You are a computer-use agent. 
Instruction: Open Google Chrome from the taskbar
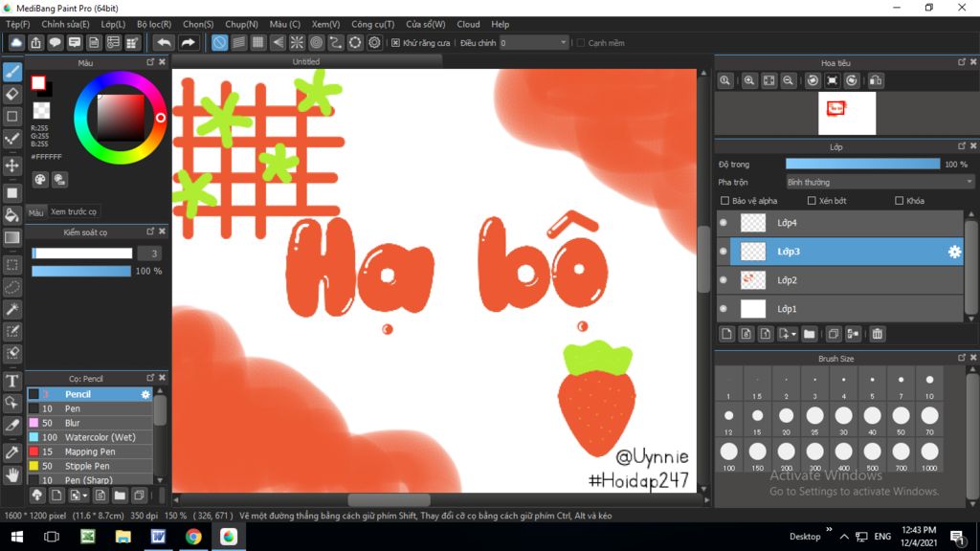click(193, 537)
